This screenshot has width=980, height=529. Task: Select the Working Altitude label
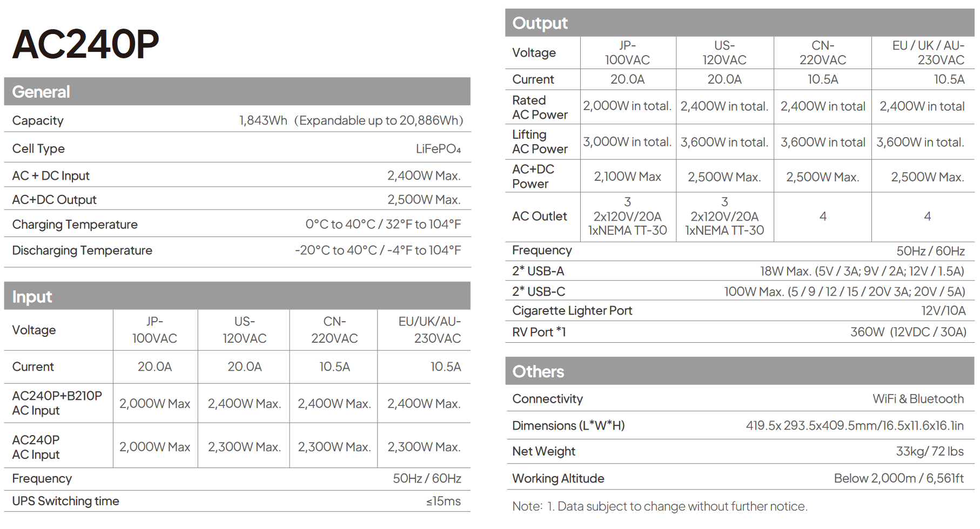558,478
